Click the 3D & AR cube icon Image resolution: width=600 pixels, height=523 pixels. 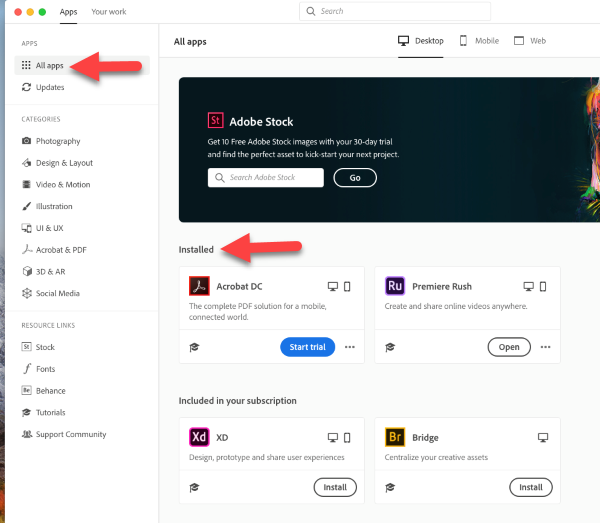[27, 271]
